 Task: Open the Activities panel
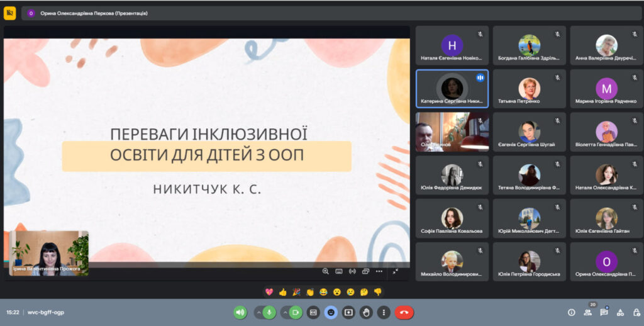pyautogui.click(x=619, y=312)
